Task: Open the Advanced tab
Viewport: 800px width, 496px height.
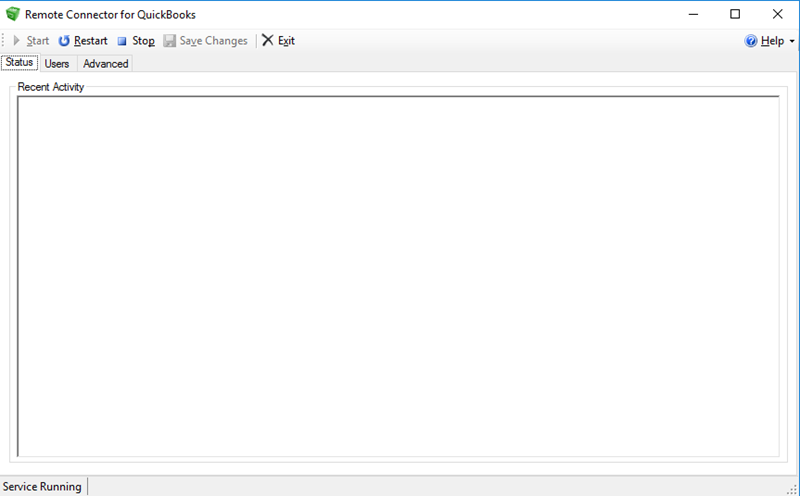Action: [106, 64]
